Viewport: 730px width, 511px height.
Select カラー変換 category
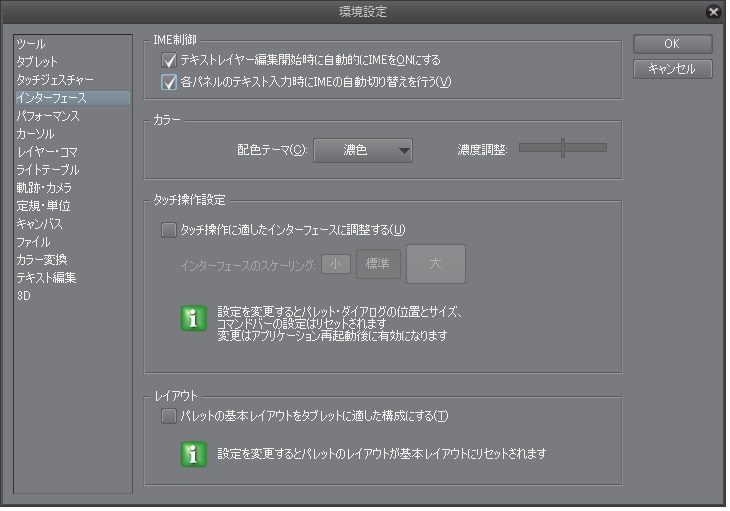pos(72,260)
